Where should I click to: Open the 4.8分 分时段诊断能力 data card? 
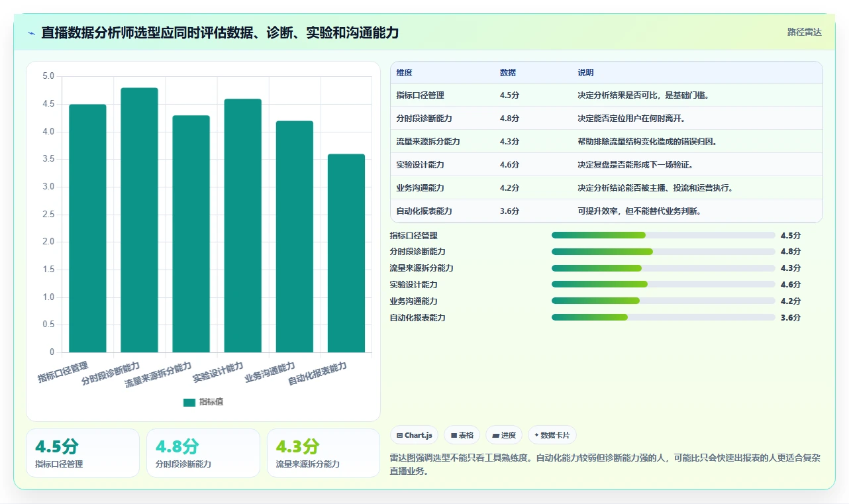click(x=203, y=453)
